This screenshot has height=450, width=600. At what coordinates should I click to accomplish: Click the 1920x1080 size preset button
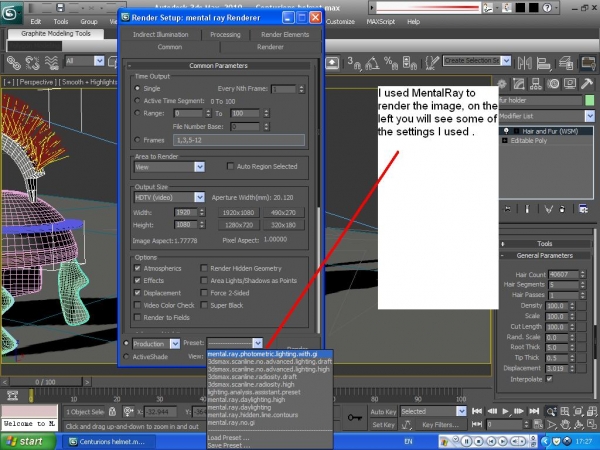[238, 212]
